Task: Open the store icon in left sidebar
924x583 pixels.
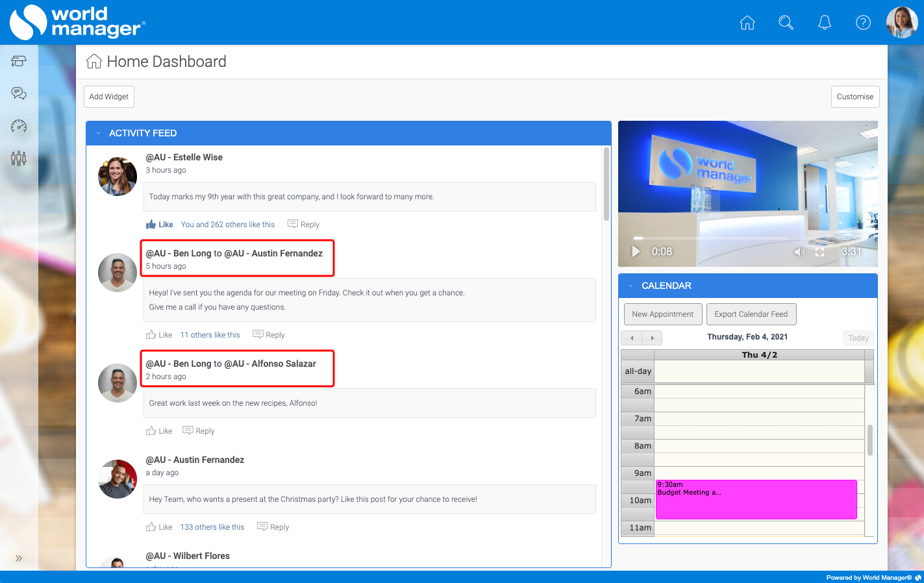Action: [x=19, y=61]
